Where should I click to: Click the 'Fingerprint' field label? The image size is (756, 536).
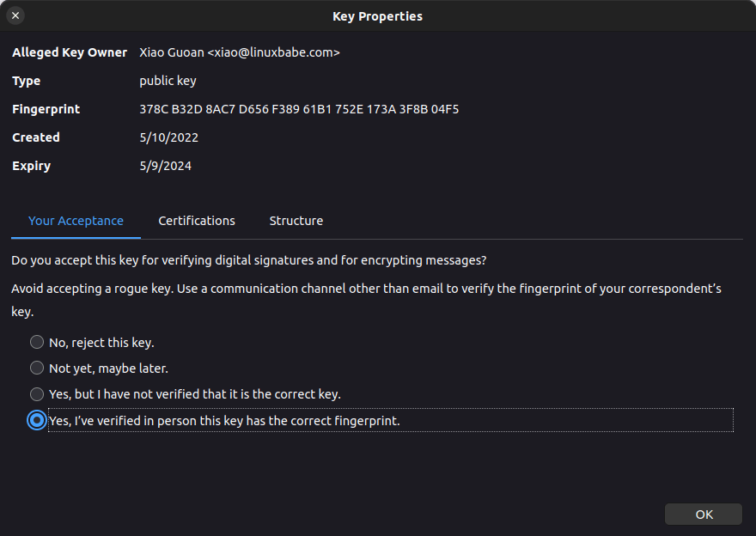click(x=46, y=109)
